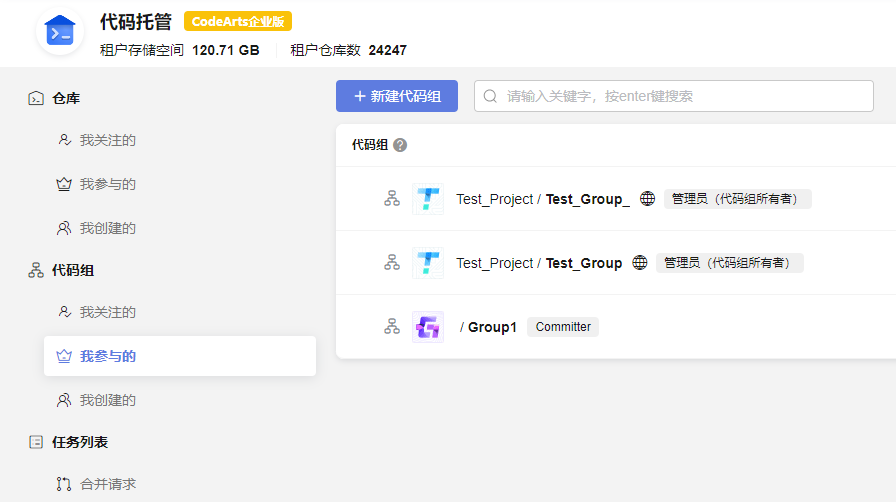
Task: Click the T avatar of Test_Group
Action: point(428,263)
